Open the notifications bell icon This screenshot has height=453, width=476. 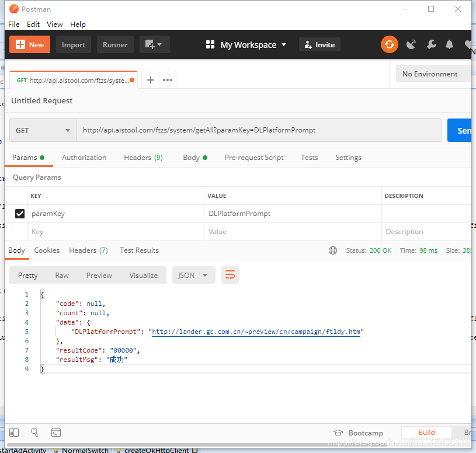point(449,44)
